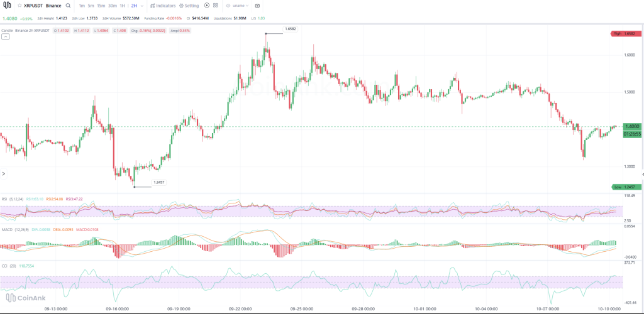Viewport: 644px width, 314px height.
Task: Choose the 1H timeframe
Action: pyautogui.click(x=123, y=6)
